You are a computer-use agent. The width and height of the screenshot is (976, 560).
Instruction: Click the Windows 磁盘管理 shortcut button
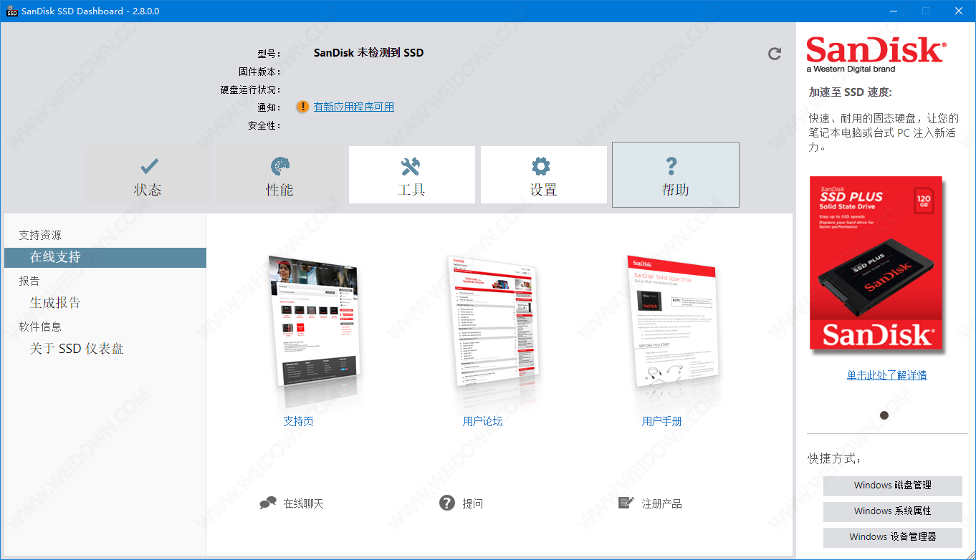pos(892,486)
